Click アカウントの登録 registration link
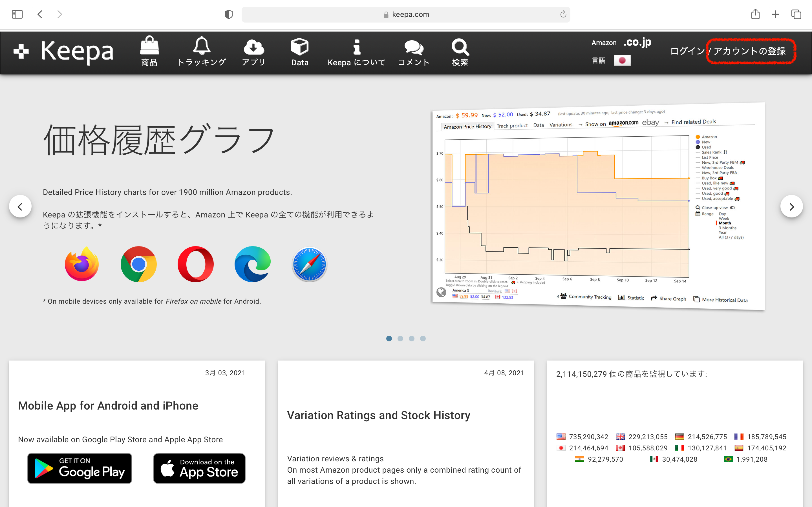Viewport: 812px width, 507px height. click(x=749, y=51)
